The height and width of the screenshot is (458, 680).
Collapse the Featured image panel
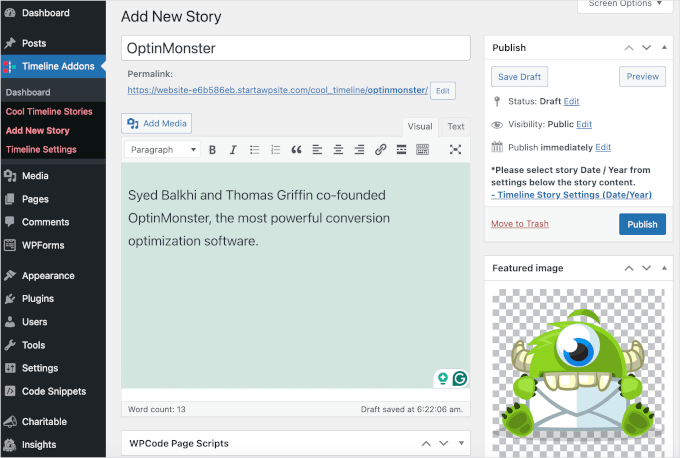click(664, 268)
